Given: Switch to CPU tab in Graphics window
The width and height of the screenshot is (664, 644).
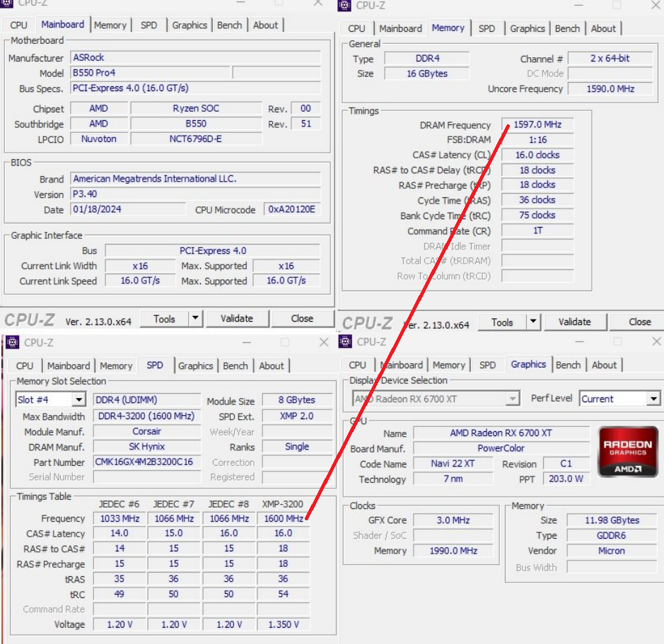Looking at the screenshot, I should 357,365.
